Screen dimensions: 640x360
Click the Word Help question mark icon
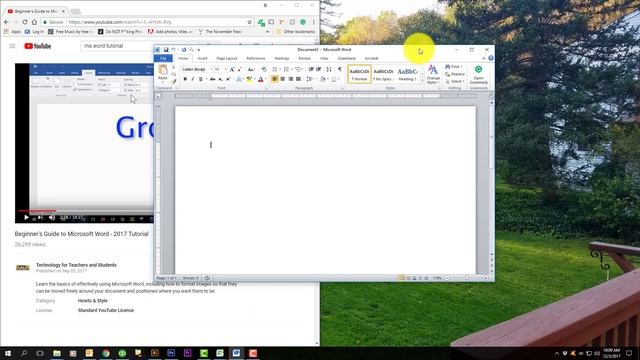(x=491, y=58)
